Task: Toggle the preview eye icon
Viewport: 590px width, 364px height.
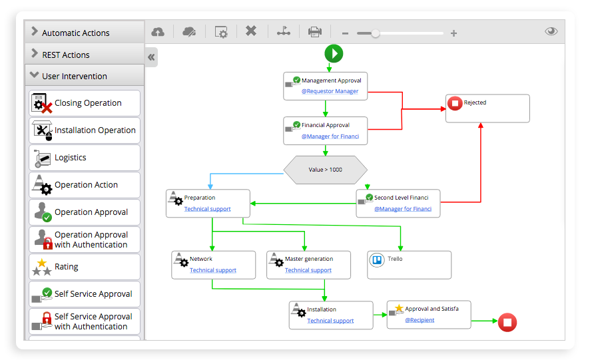Action: (551, 31)
